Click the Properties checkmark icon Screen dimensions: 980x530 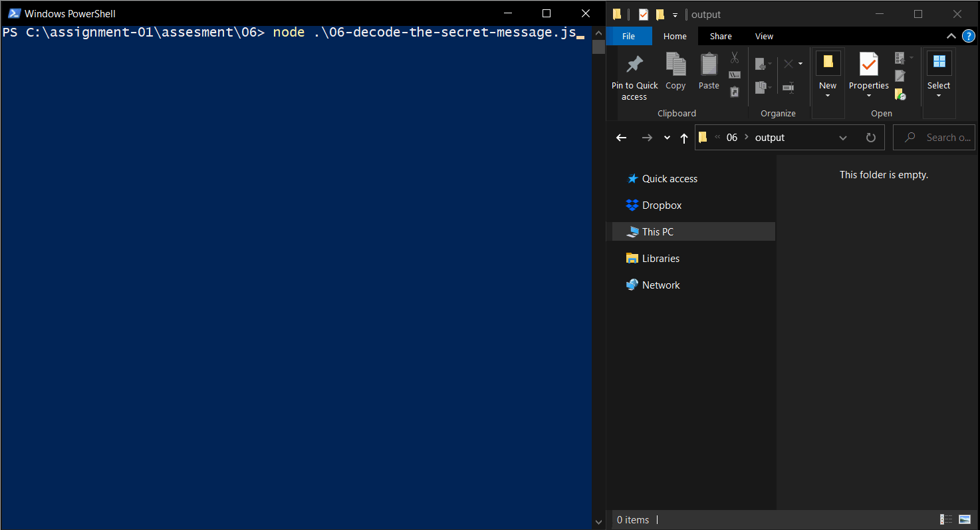coord(868,65)
